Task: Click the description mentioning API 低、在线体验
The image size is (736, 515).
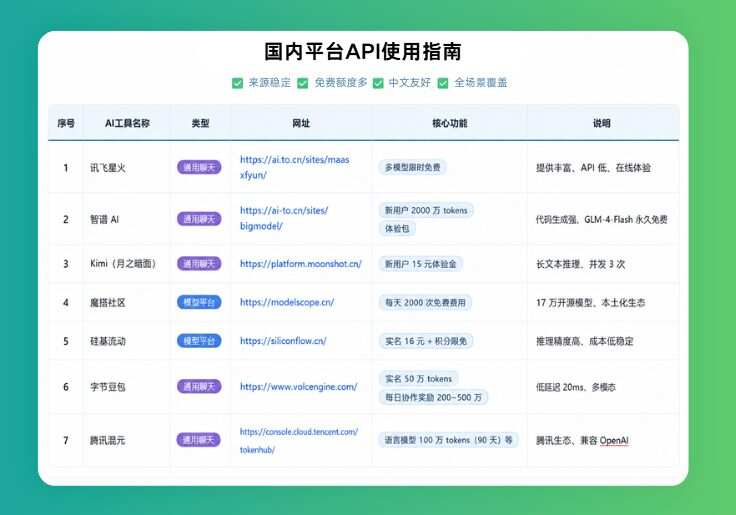Action: (x=593, y=168)
